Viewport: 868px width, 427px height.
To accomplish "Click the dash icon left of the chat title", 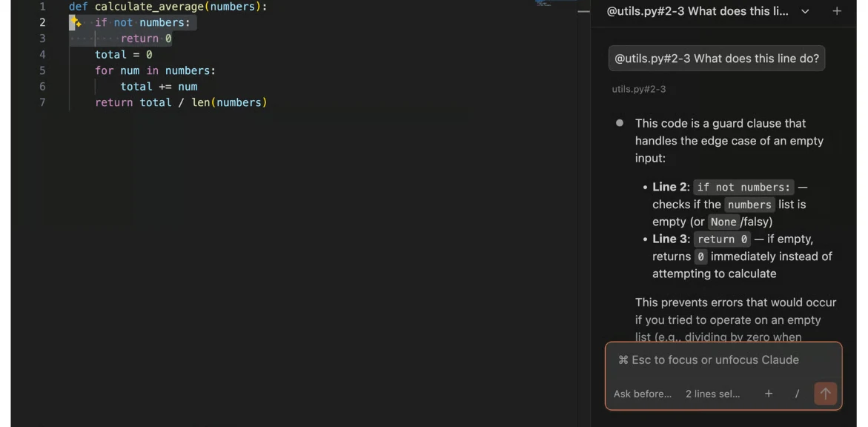I will coord(583,11).
